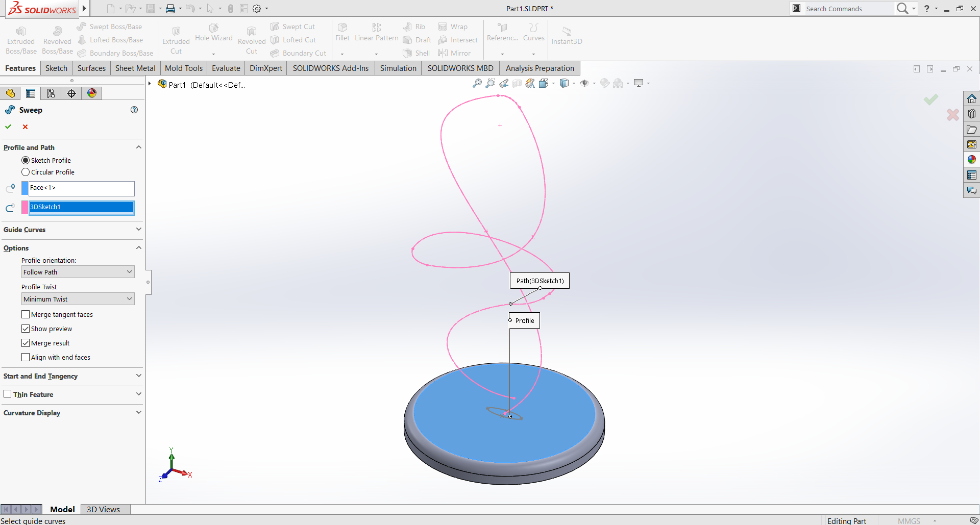
Task: Activate the Fillet feature
Action: (341, 33)
